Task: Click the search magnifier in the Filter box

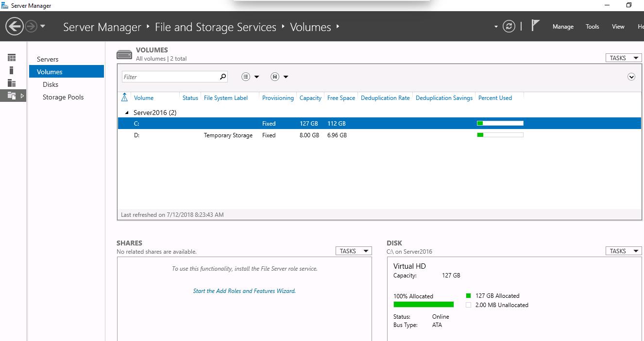Action: pos(222,77)
